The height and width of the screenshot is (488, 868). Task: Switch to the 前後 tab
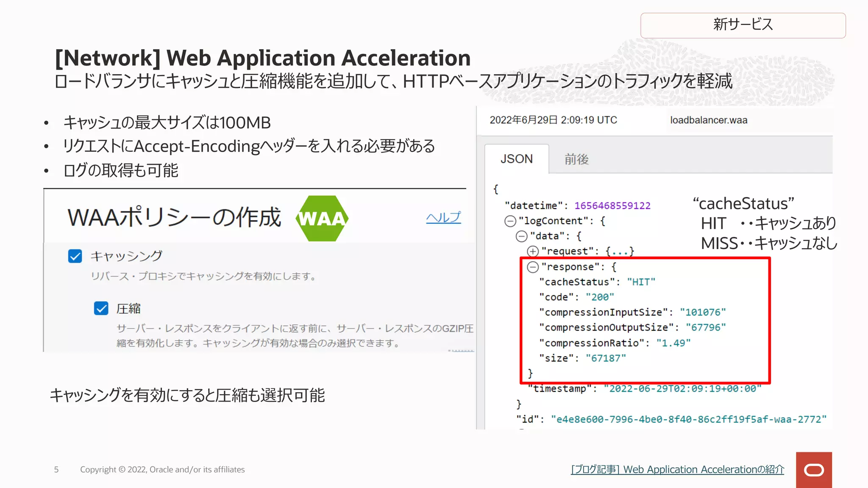tap(576, 159)
